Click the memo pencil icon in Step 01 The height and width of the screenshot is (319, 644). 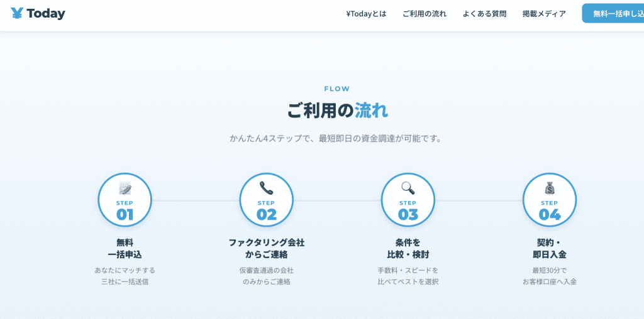125,188
